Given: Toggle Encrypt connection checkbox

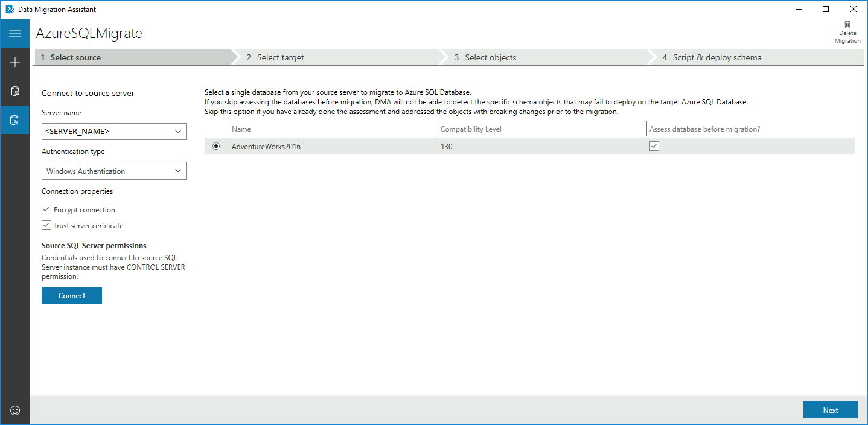Looking at the screenshot, I should pos(46,210).
